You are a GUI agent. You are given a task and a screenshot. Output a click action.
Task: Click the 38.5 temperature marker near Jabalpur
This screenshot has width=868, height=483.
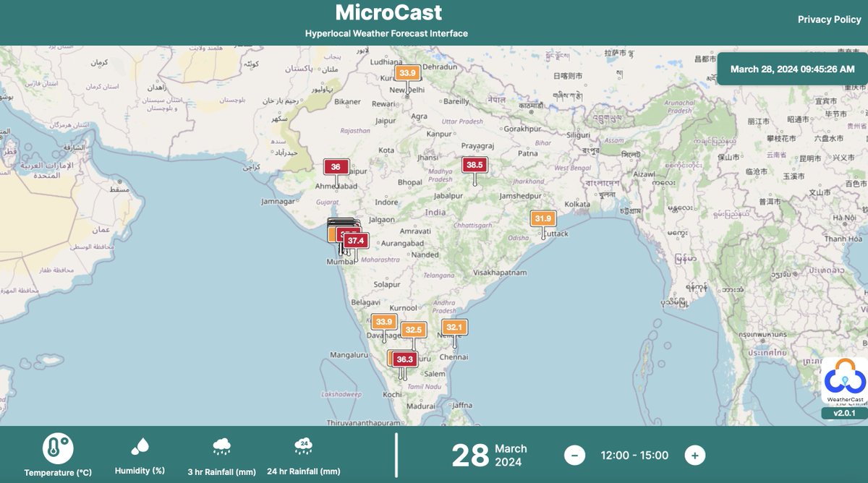click(475, 165)
